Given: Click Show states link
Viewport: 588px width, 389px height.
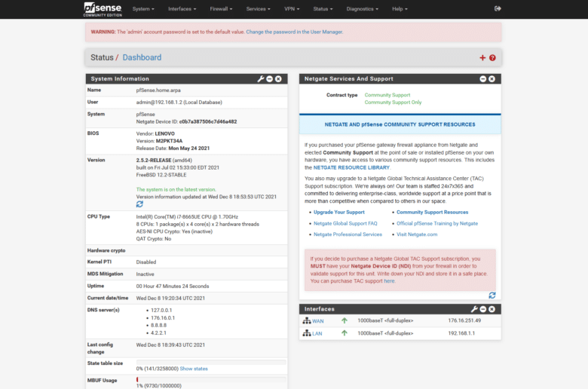Looking at the screenshot, I should click(194, 369).
